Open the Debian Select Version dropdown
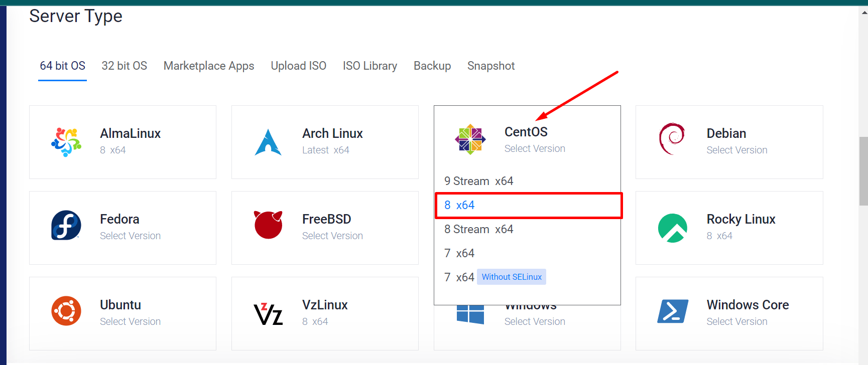The height and width of the screenshot is (365, 868). click(736, 149)
